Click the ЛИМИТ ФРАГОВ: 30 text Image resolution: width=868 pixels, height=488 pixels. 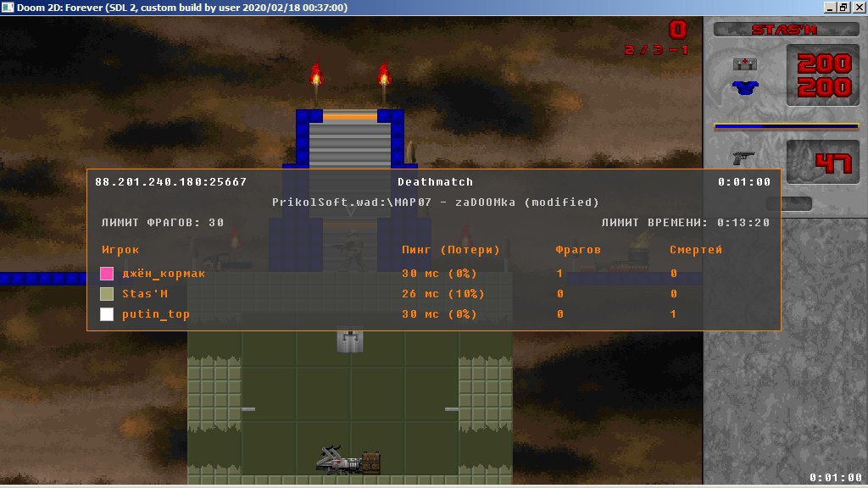click(x=163, y=223)
